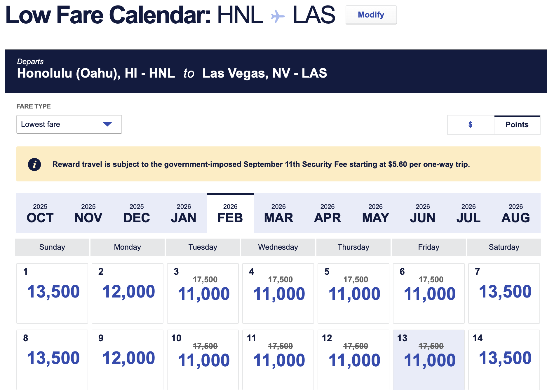This screenshot has height=392, width=547.
Task: Click the Departs label
Action: [30, 62]
